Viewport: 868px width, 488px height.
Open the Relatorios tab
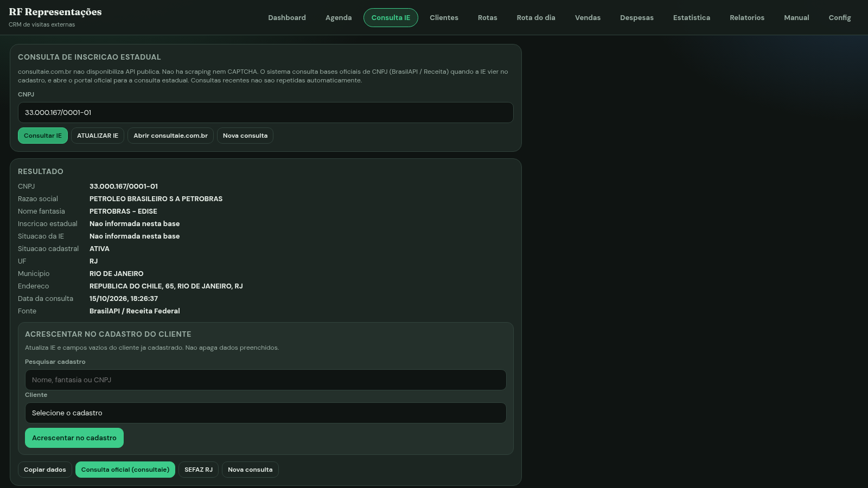tap(746, 18)
